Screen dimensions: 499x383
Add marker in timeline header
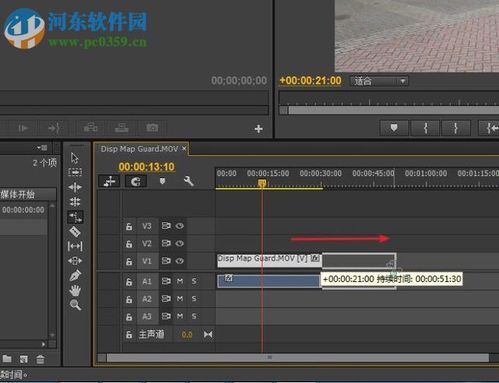tap(162, 181)
